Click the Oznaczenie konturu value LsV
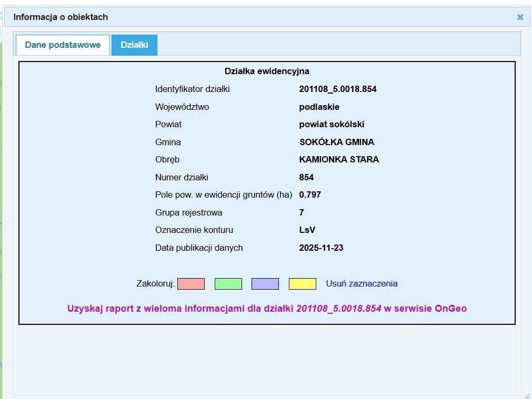The width and height of the screenshot is (532, 399). (x=307, y=230)
